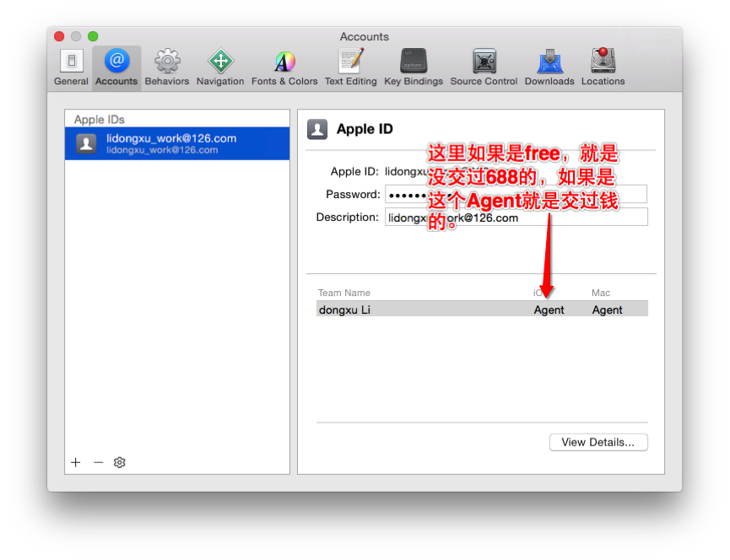Image resolution: width=730 pixels, height=560 pixels.
Task: Zoom the Accounts window with green button
Action: [93, 36]
